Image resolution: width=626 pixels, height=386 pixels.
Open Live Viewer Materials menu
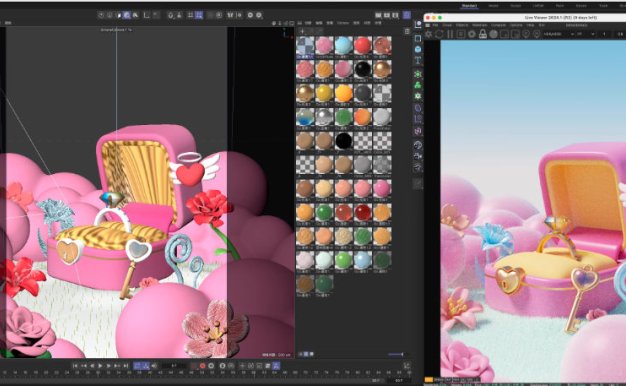(479, 25)
